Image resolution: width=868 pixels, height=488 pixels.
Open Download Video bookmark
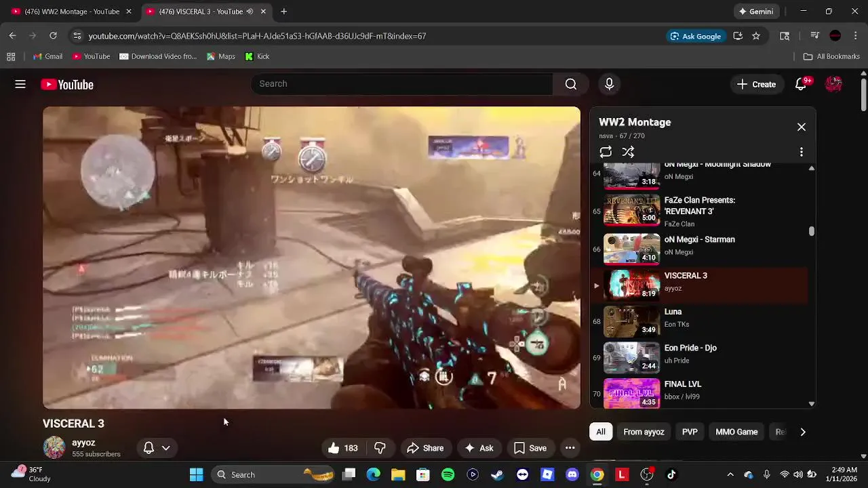(x=158, y=56)
